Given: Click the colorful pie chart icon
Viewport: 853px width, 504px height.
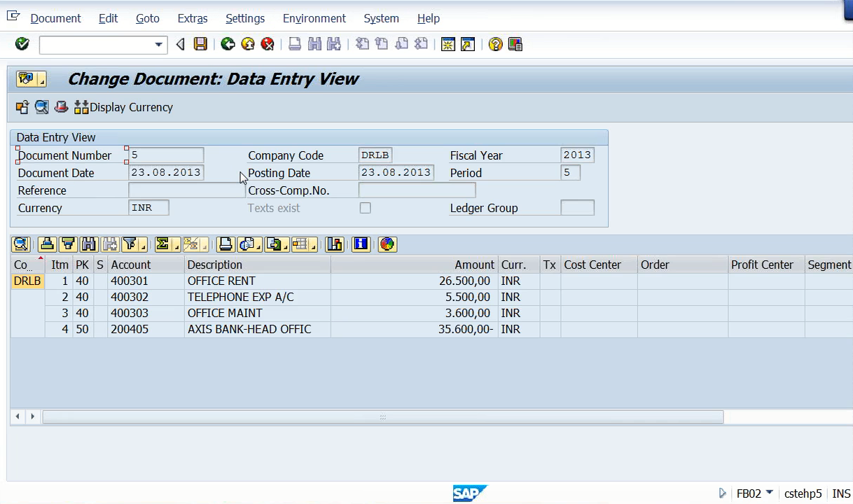Looking at the screenshot, I should click(x=387, y=244).
